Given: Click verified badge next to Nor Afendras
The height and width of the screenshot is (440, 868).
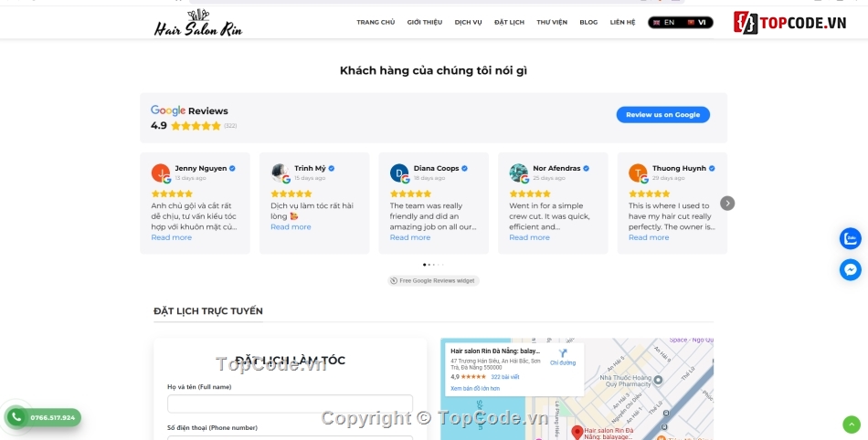Looking at the screenshot, I should [586, 169].
